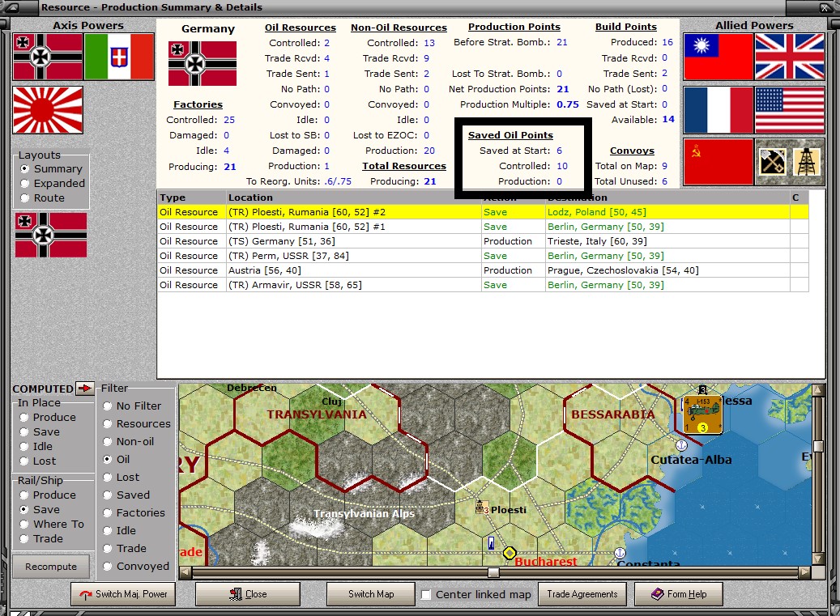Toggle Center linked map checkbox

[426, 595]
